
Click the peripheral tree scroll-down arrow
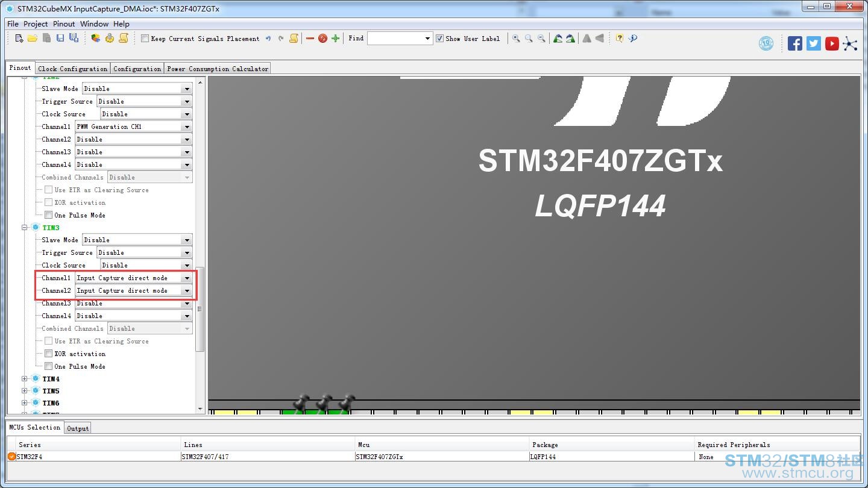click(x=200, y=409)
